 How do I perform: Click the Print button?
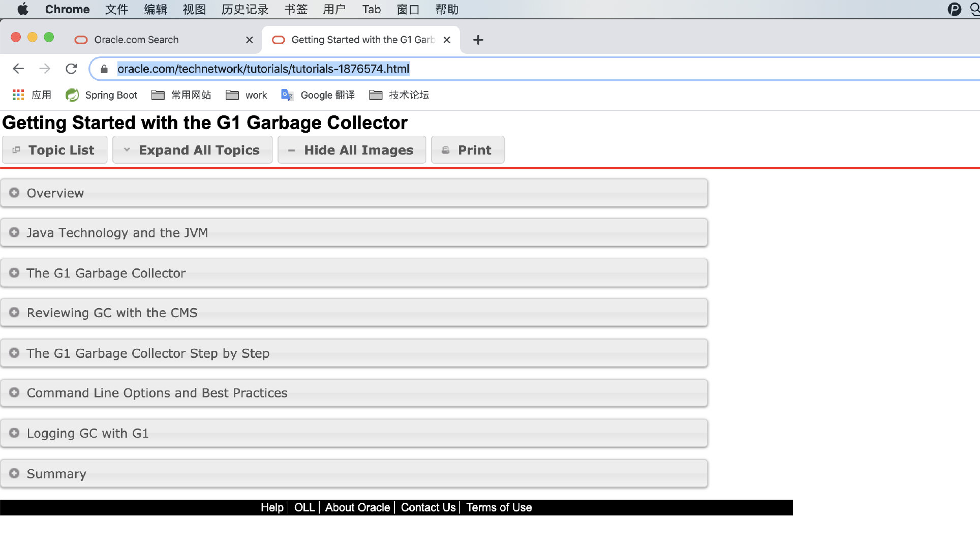pos(468,150)
